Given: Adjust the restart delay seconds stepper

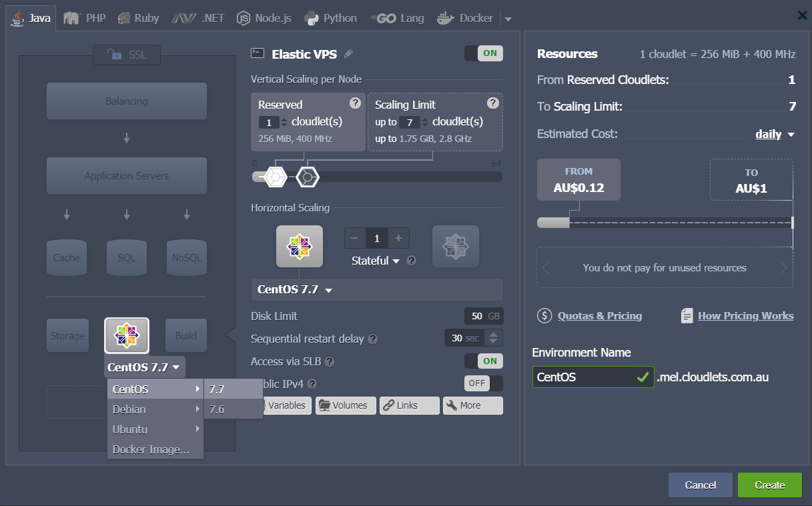Looking at the screenshot, I should [493, 338].
